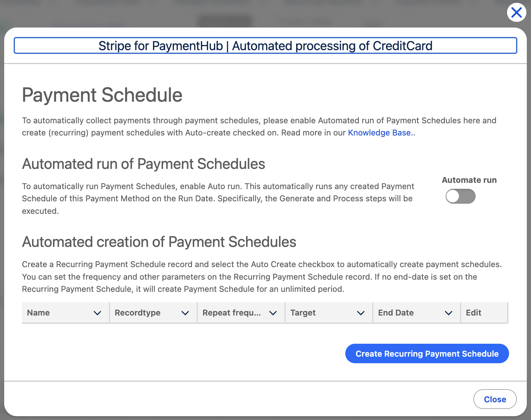Click the Automate run label text
531x420 pixels.
pyautogui.click(x=469, y=180)
